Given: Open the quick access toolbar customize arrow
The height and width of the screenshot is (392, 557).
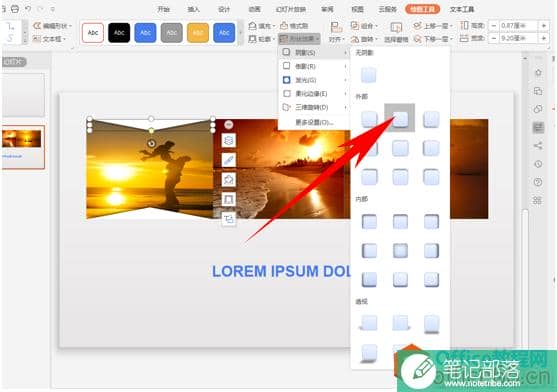Looking at the screenshot, I should pos(53,9).
